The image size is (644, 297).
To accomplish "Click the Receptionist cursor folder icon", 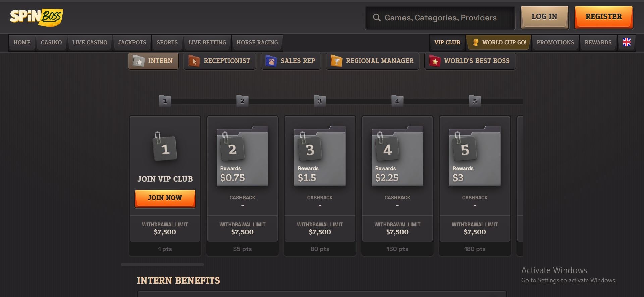I will point(194,61).
